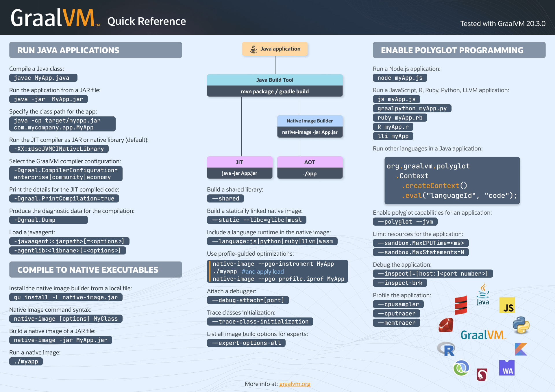Click '-agentlib:<libname>[=<options>]' option
The height and width of the screenshot is (392, 555).
(67, 250)
